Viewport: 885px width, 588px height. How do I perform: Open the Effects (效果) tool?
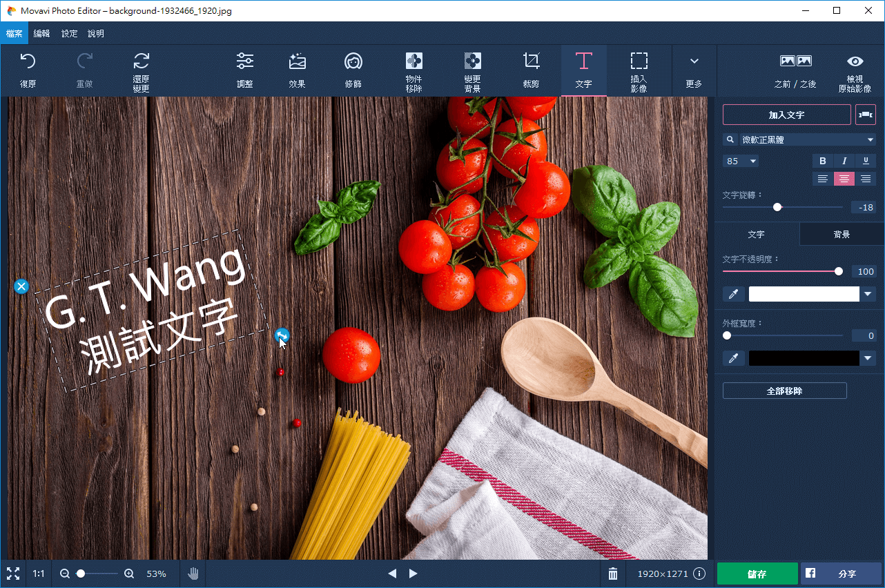297,70
